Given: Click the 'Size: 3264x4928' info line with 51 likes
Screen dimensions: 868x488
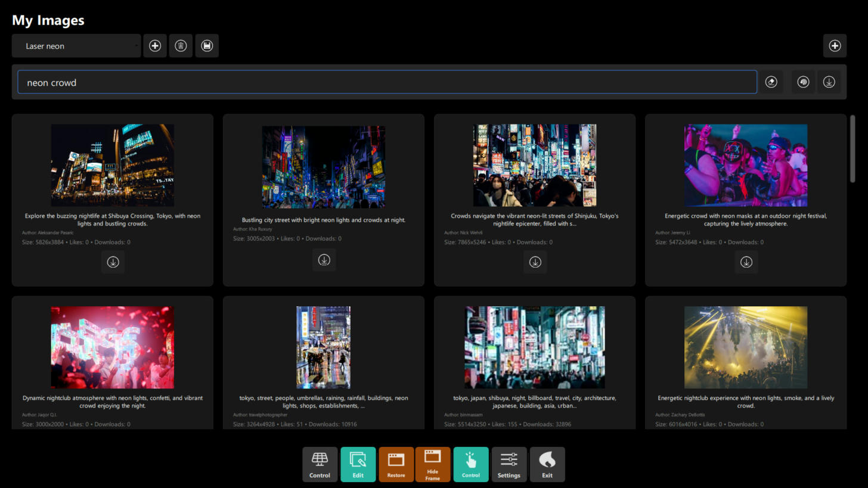Looking at the screenshot, I should coord(295,424).
